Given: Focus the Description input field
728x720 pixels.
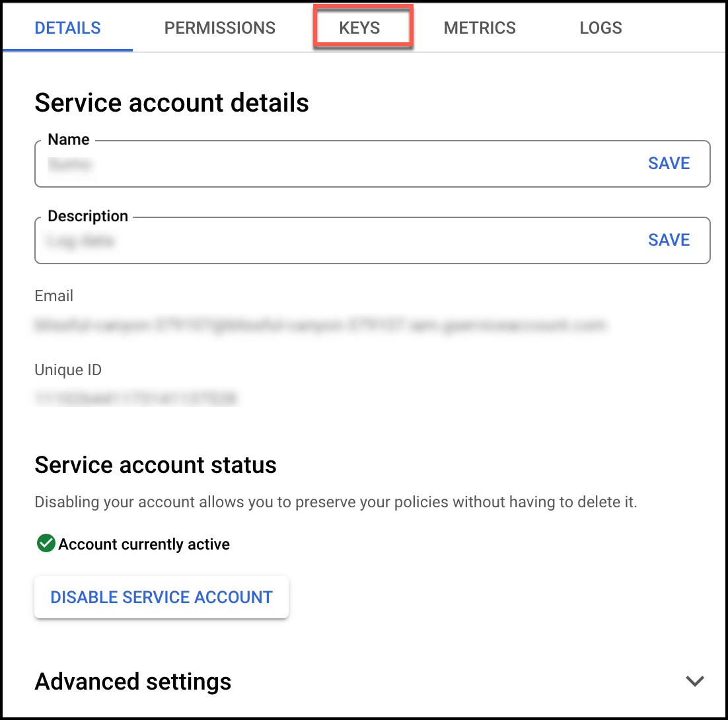Looking at the screenshot, I should 330,241.
